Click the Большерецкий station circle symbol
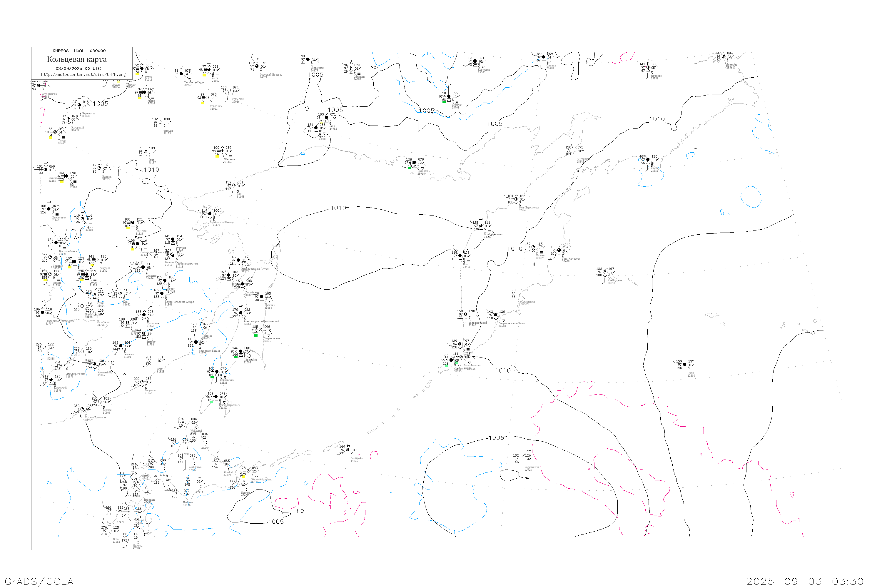Viewport: 882px width, 588px height. coord(466,314)
